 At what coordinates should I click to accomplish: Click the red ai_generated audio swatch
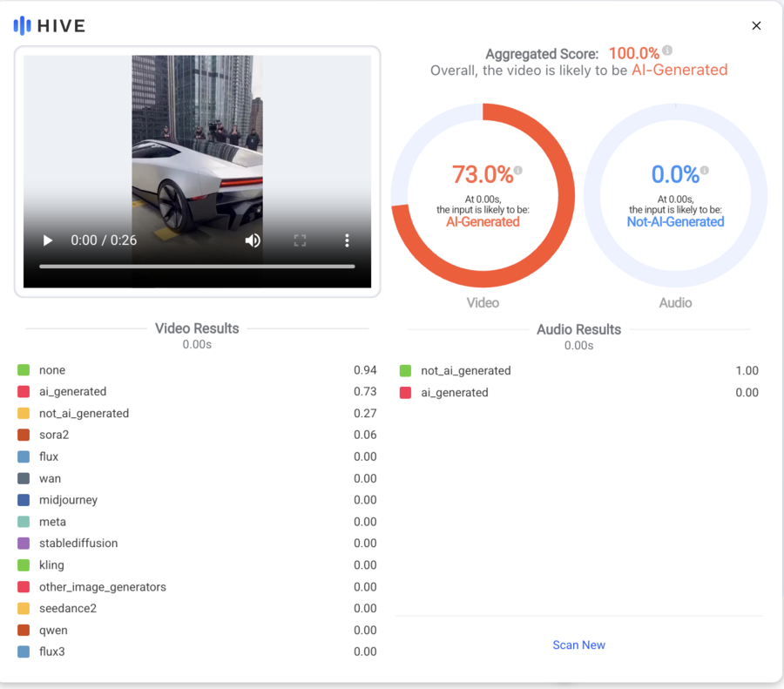pyautogui.click(x=405, y=393)
